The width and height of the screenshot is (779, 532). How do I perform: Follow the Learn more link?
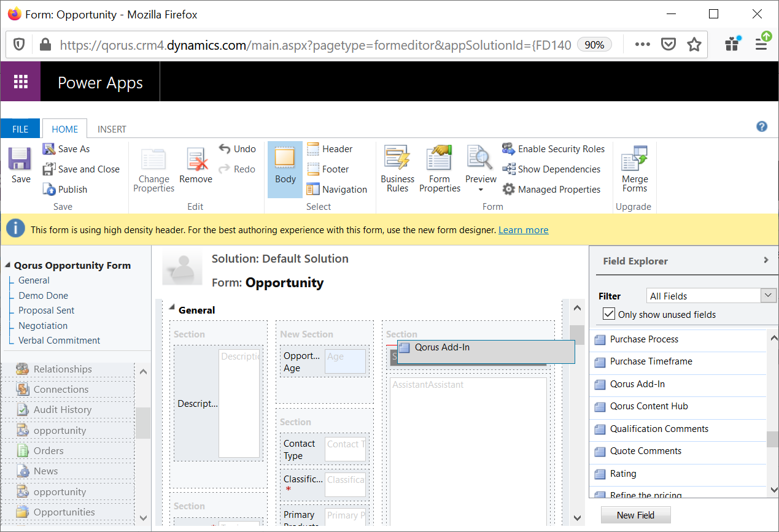523,230
